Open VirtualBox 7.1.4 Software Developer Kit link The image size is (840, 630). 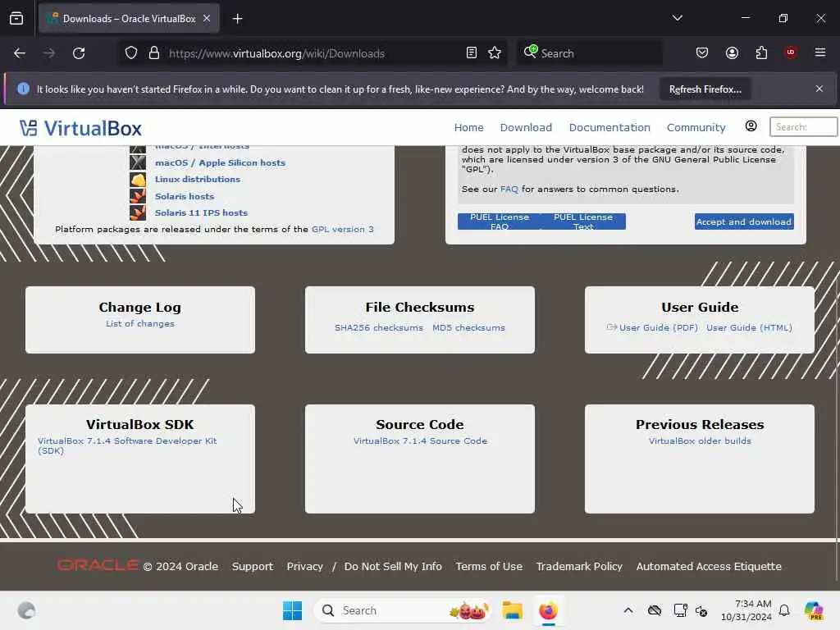127,445
